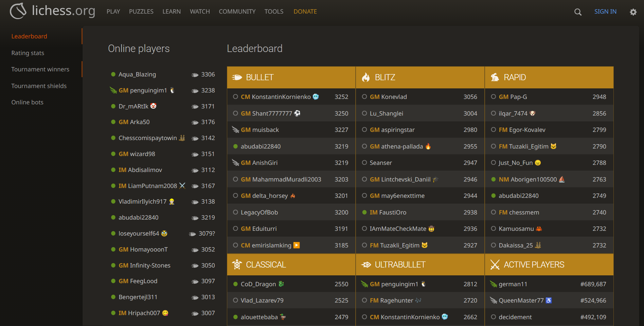Open FM chessmem profile

[519, 212]
